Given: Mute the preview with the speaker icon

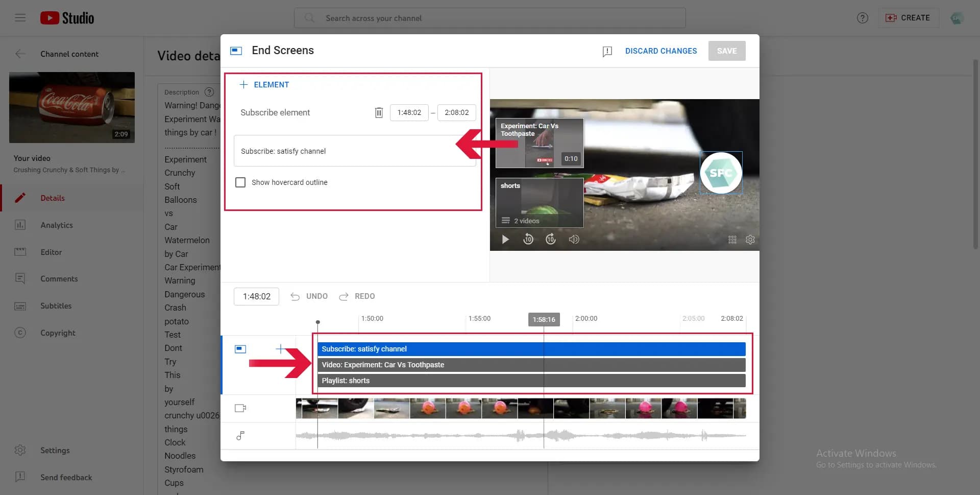Looking at the screenshot, I should pyautogui.click(x=574, y=239).
